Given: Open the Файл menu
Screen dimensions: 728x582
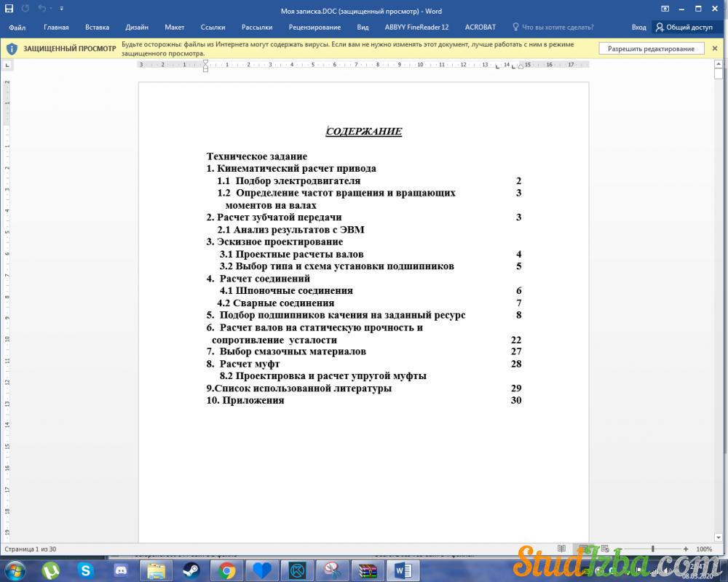Looking at the screenshot, I should (17, 28).
